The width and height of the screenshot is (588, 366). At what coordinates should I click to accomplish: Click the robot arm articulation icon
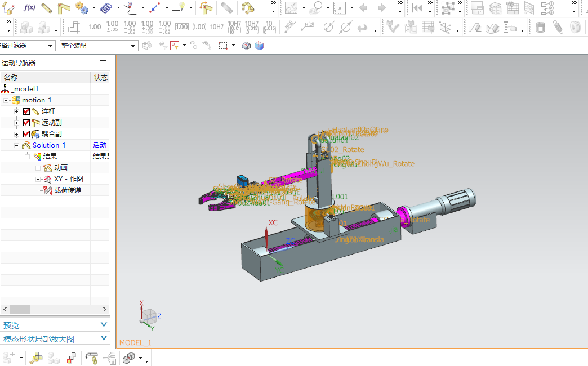(247, 7)
